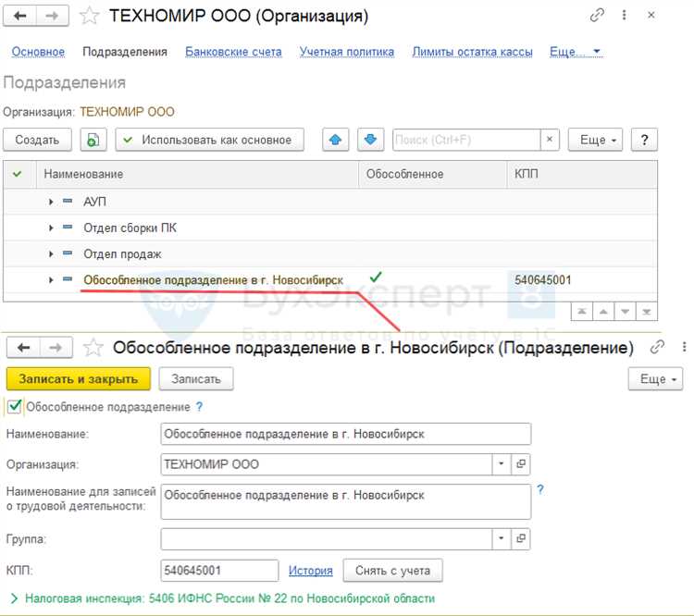This screenshot has height=616, width=694.
Task: Click into Поиск search field
Action: coord(466,140)
